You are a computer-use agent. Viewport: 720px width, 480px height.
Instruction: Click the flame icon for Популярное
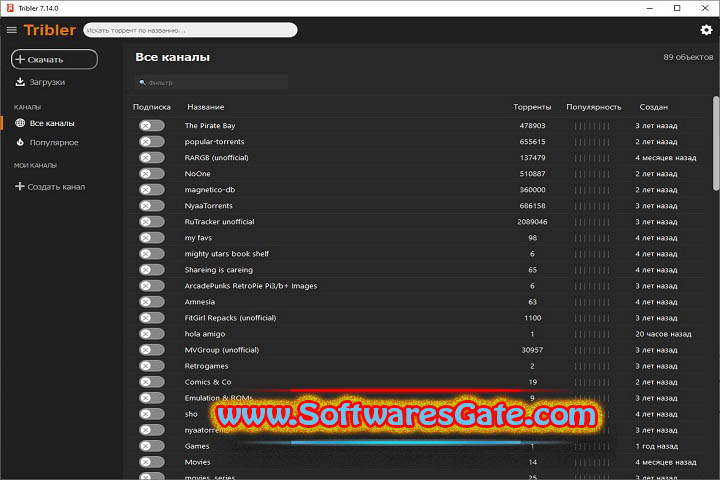point(20,142)
